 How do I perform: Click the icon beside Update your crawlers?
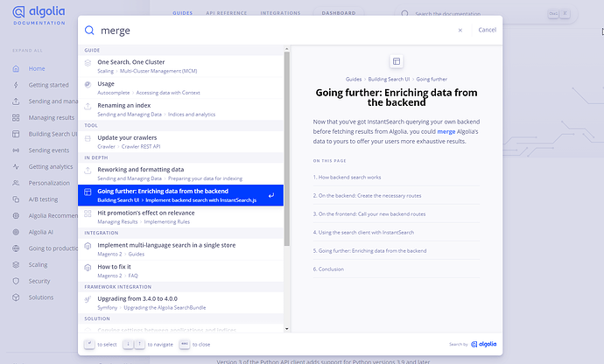(88, 138)
